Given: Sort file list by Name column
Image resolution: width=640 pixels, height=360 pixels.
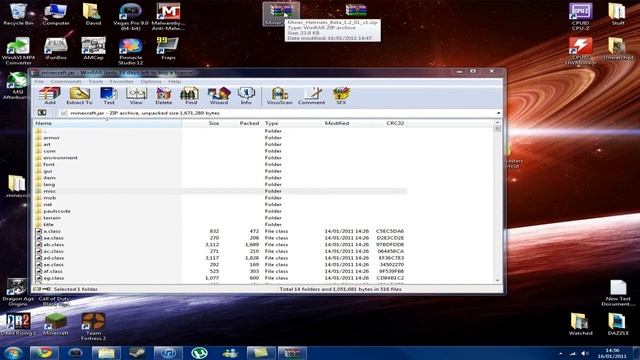Looking at the screenshot, I should click(107, 123).
